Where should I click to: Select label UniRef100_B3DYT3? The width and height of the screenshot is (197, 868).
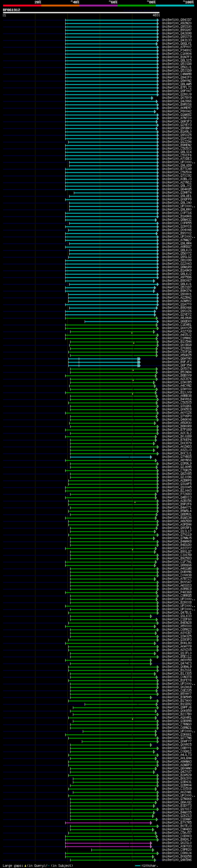point(177,806)
